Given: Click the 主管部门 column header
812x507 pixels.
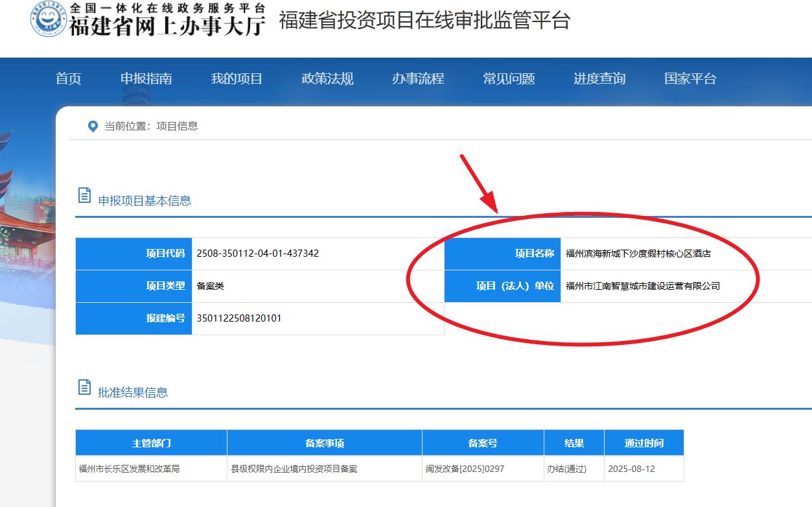Looking at the screenshot, I should [152, 443].
